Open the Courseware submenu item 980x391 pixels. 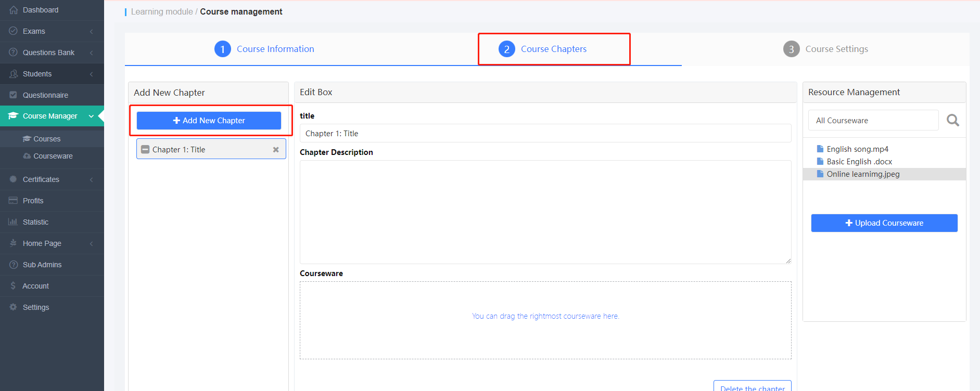pos(52,156)
